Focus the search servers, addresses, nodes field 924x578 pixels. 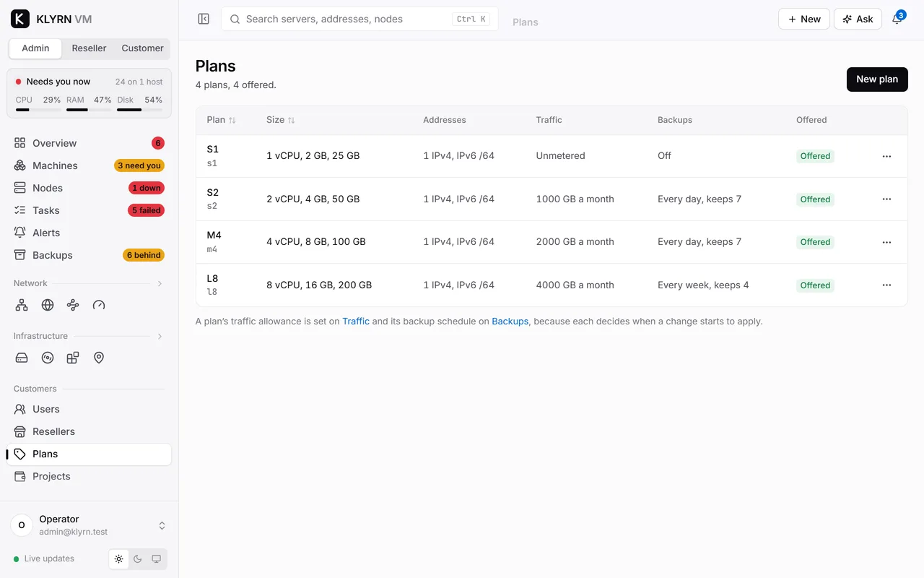(x=359, y=19)
